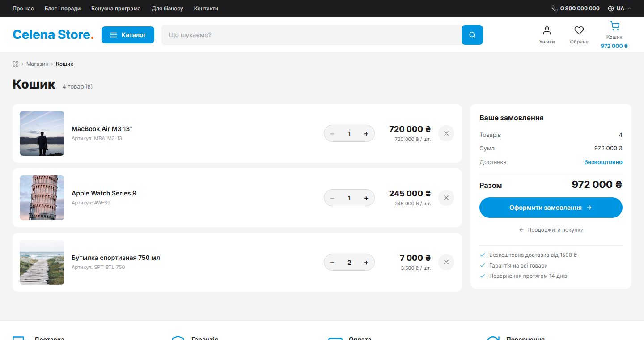
Task: Open the UA language dropdown
Action: click(619, 8)
